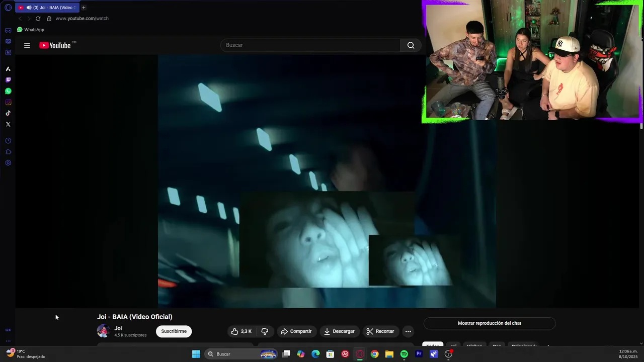Open Opera settings gear in sidebar
The height and width of the screenshot is (362, 644).
coord(8,163)
